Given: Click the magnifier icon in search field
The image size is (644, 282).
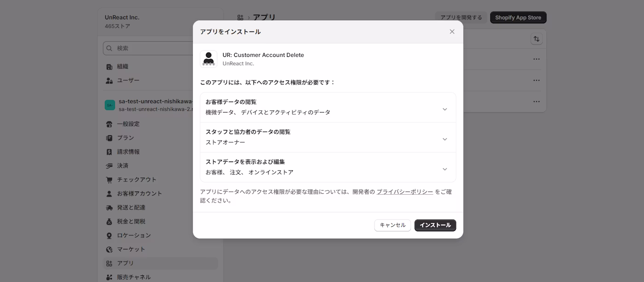Looking at the screenshot, I should pos(109,48).
